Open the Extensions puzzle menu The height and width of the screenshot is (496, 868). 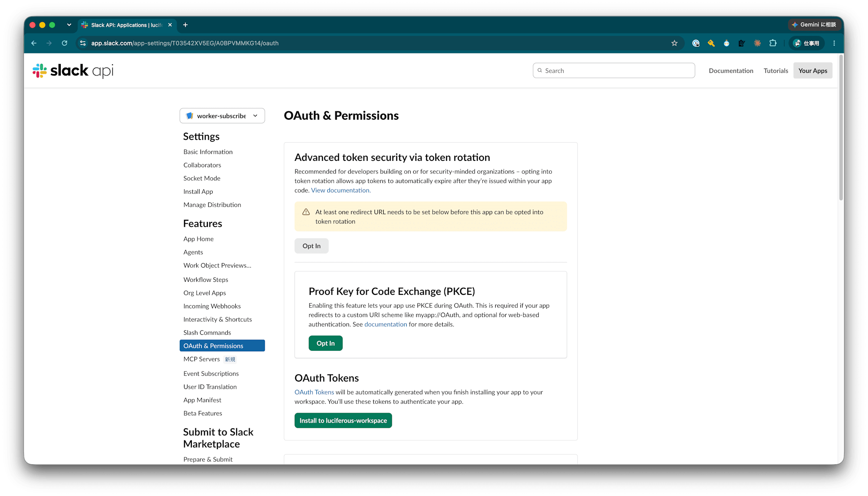click(x=773, y=43)
